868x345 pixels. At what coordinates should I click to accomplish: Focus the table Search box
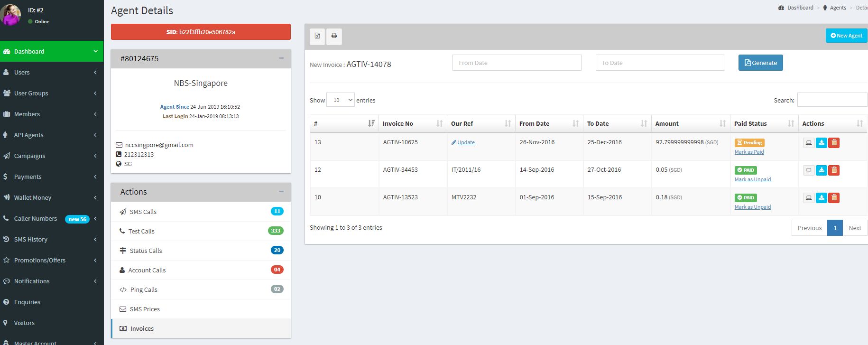(832, 100)
